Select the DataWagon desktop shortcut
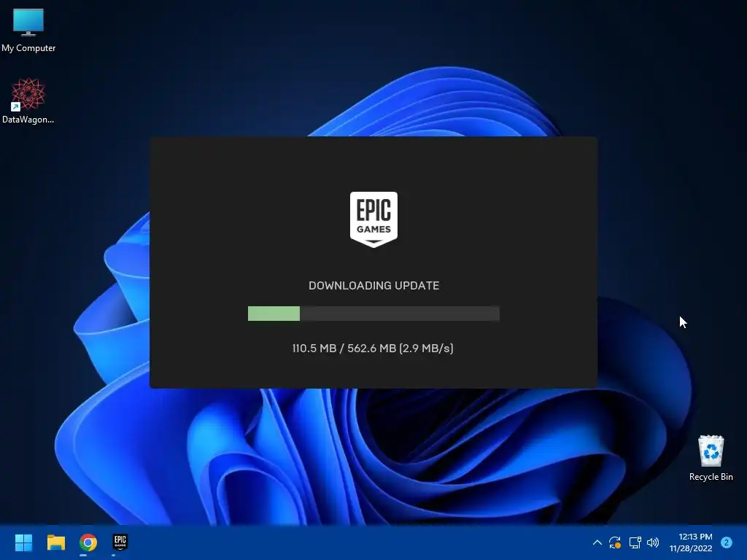The height and width of the screenshot is (560, 747). click(28, 101)
